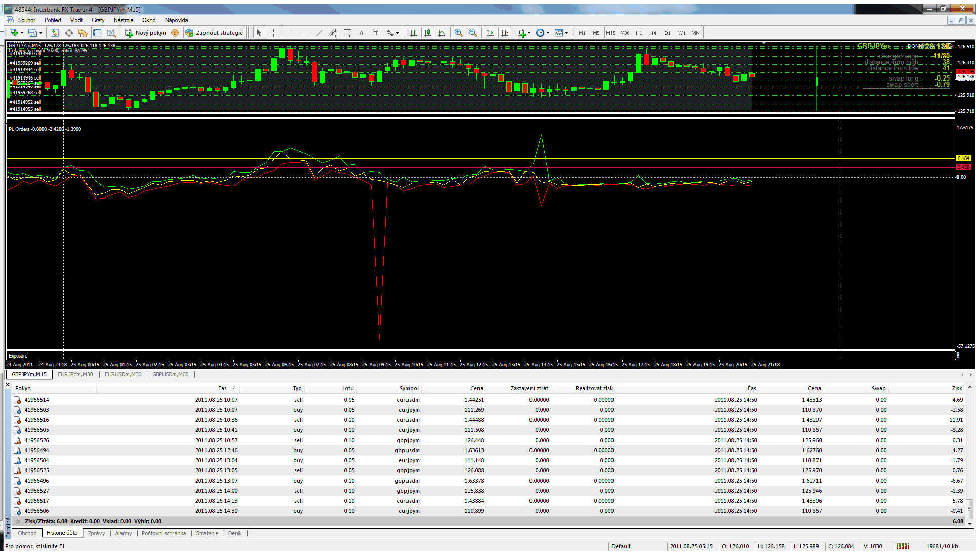Select the Fibonacci retracement tool
Screen dimensions: 980x555
[347, 33]
